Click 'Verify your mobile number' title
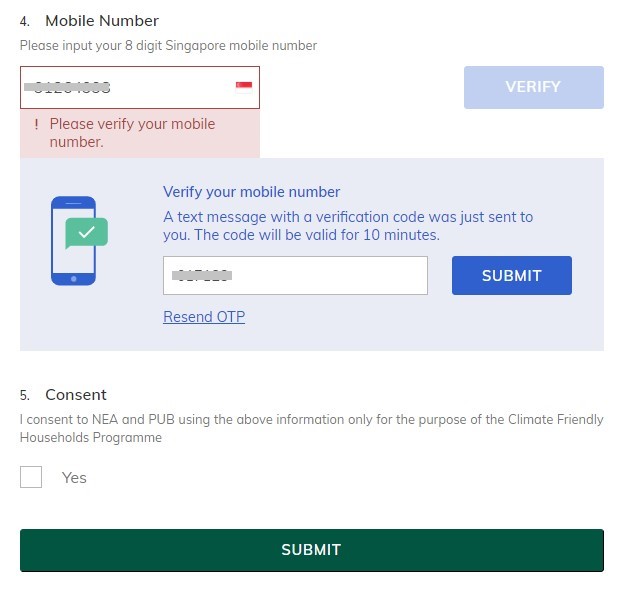 [251, 192]
